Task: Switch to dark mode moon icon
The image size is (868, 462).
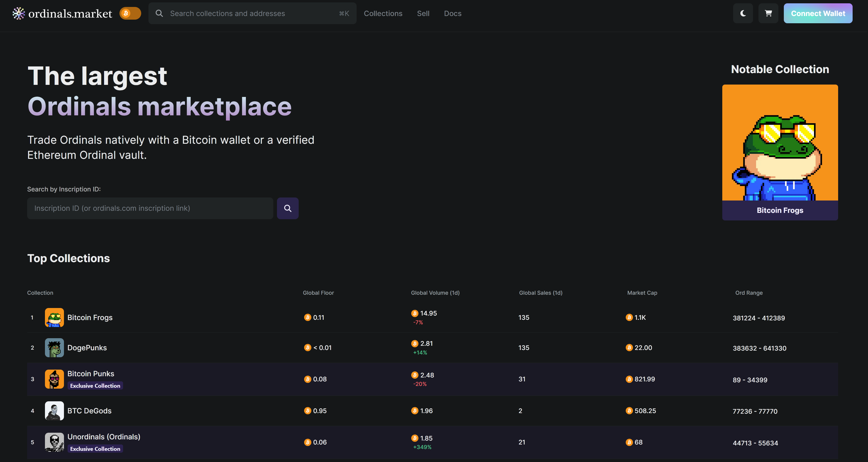Action: pyautogui.click(x=743, y=14)
